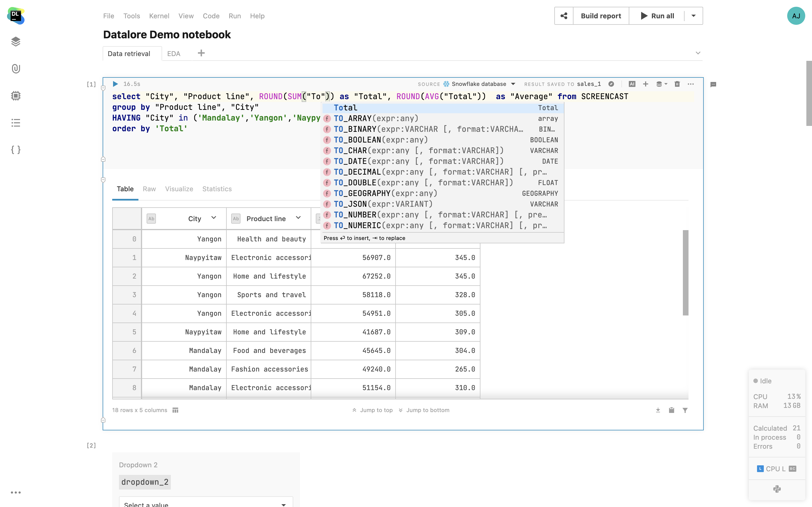Open the Variable viewer braces icon
The image size is (812, 507).
[16, 150]
